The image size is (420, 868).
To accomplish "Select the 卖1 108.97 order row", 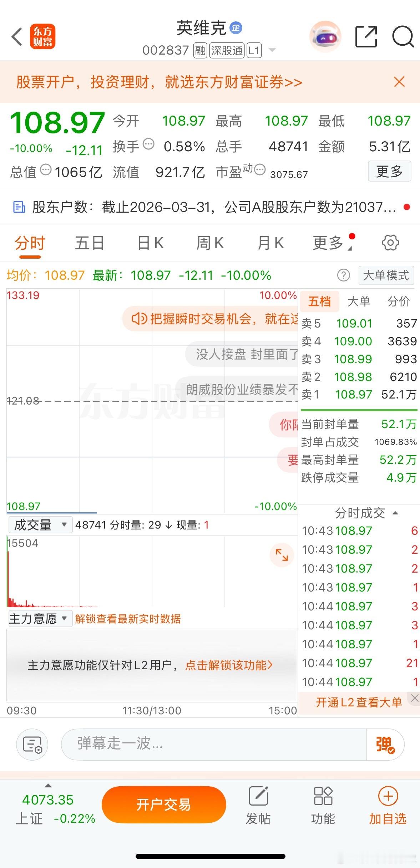I will [359, 395].
